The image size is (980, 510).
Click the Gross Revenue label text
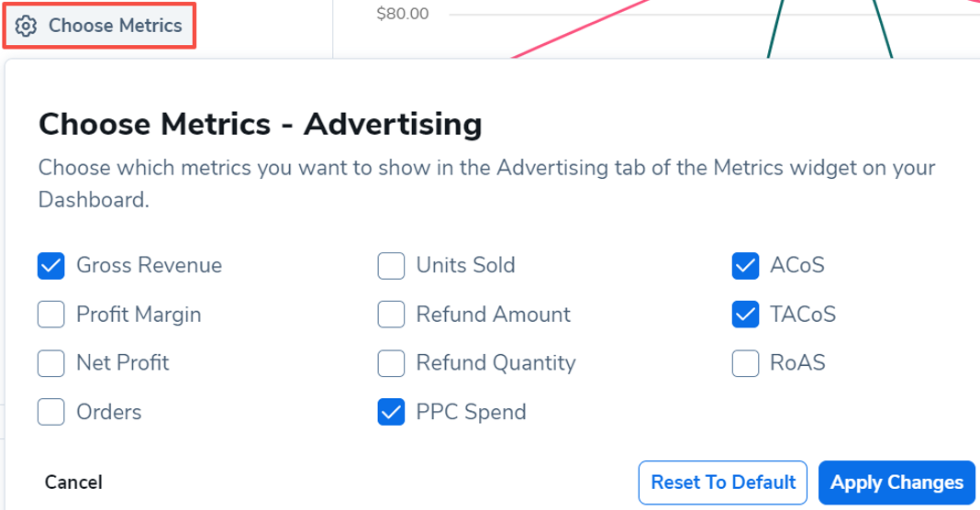tap(150, 265)
